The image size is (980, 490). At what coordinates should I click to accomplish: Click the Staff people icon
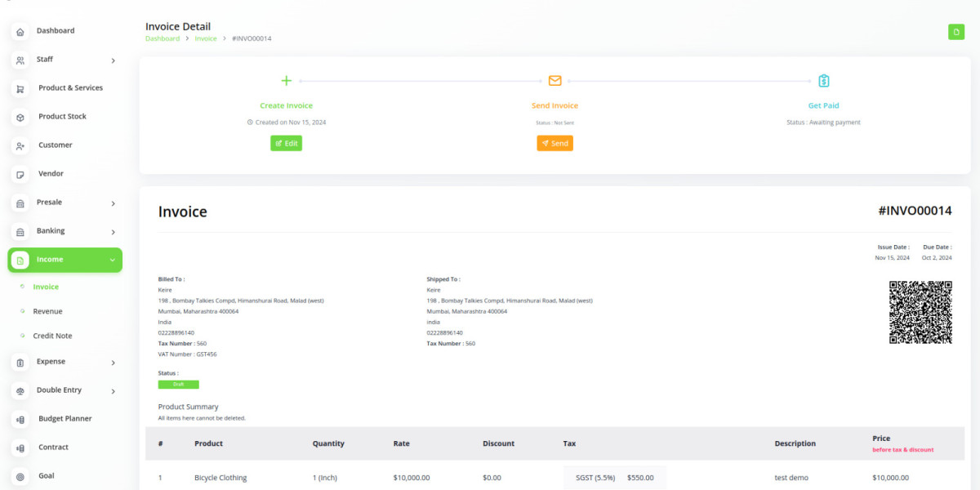tap(20, 60)
